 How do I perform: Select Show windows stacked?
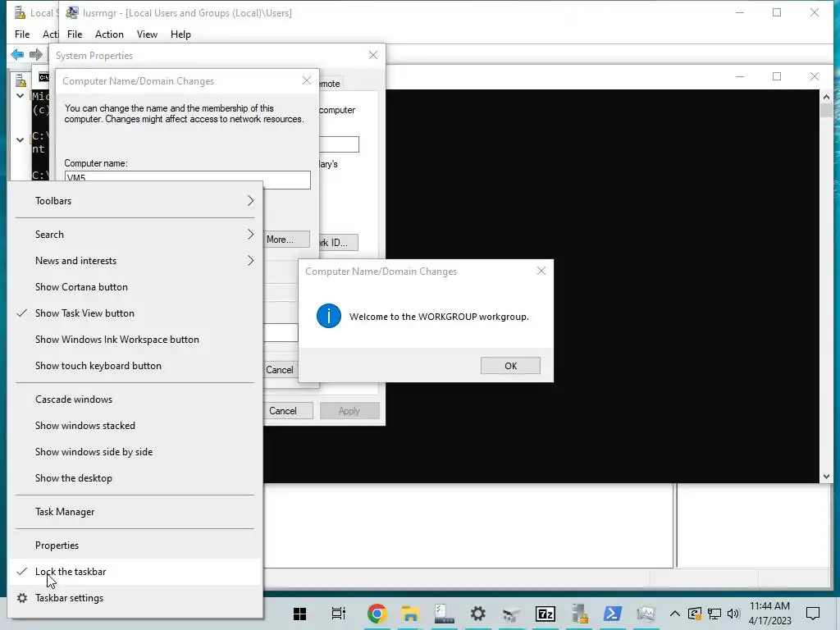pyautogui.click(x=135, y=426)
